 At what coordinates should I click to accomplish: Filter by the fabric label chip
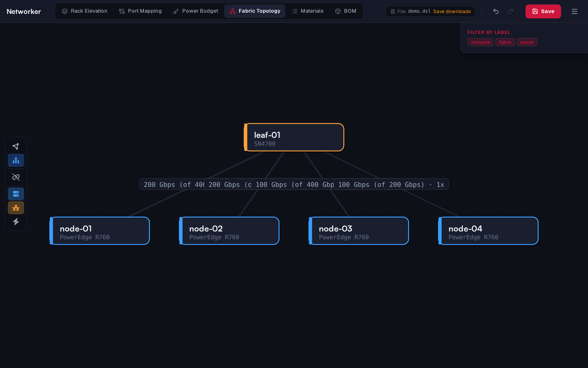[505, 42]
